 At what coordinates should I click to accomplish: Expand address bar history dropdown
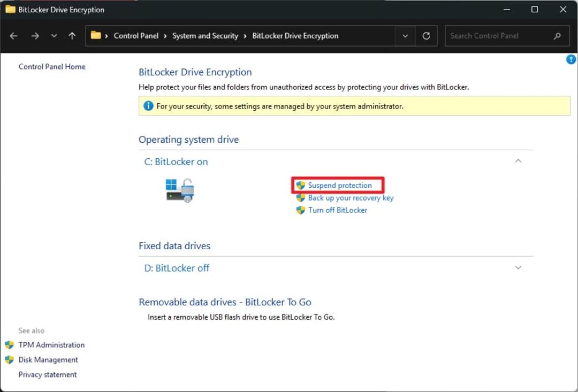pyautogui.click(x=405, y=36)
